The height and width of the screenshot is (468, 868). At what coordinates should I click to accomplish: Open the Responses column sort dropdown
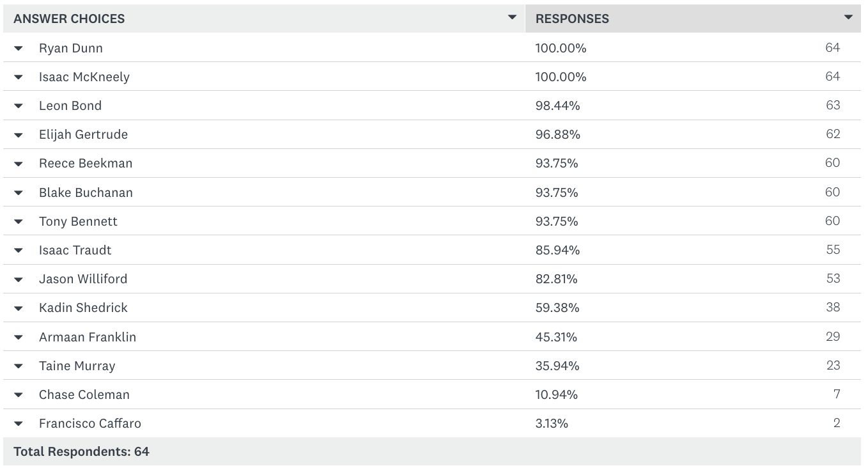click(x=848, y=17)
